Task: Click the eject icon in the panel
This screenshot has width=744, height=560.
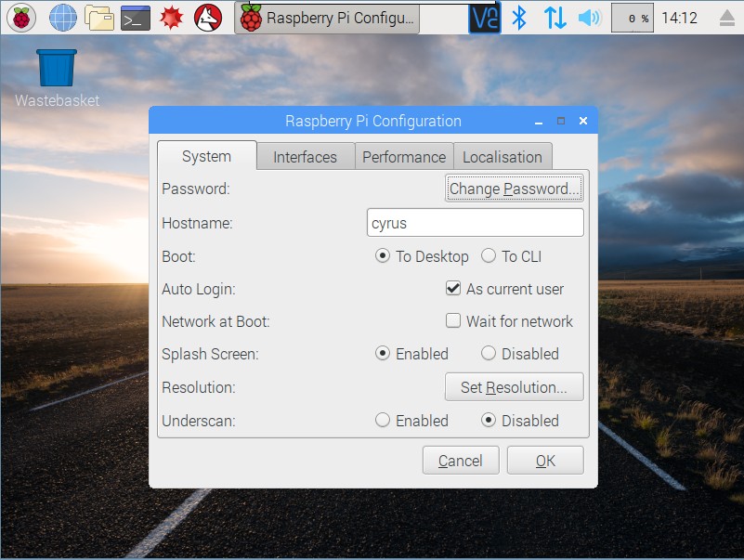Action: click(x=727, y=18)
